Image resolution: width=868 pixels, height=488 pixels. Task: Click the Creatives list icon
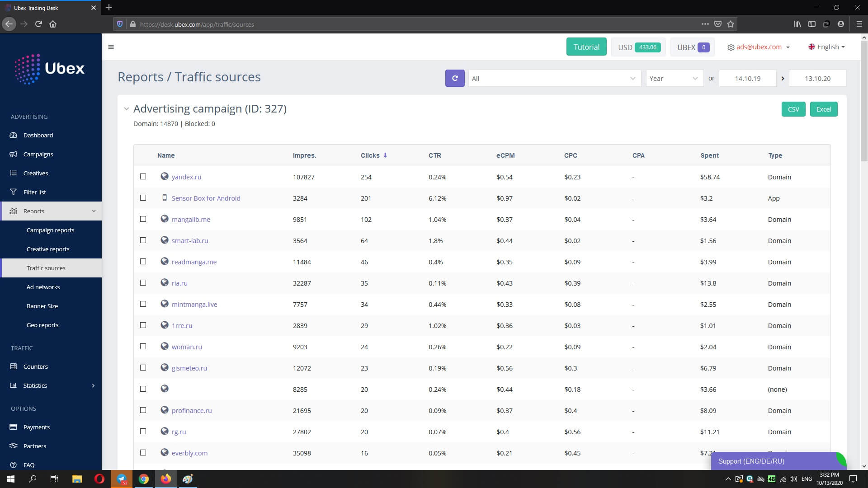(x=14, y=173)
